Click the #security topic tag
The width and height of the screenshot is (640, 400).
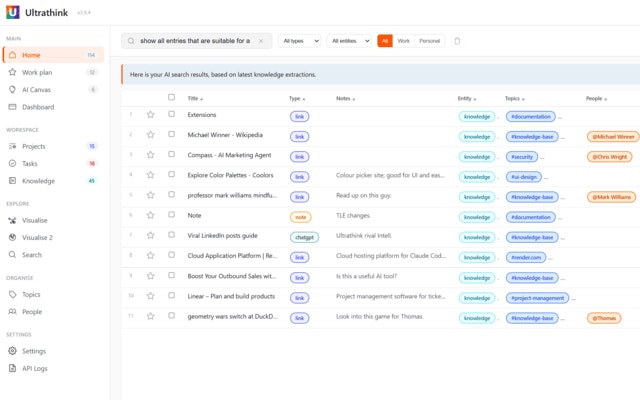(522, 157)
